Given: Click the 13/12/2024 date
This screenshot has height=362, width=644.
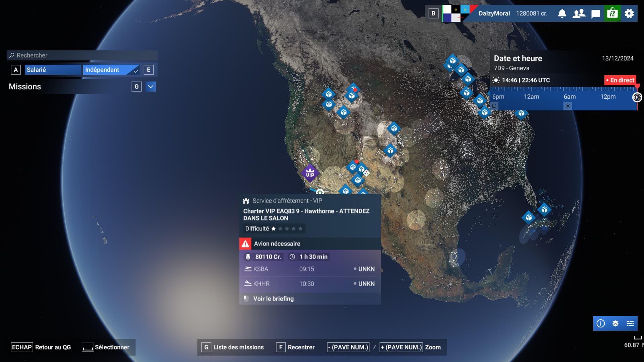Looking at the screenshot, I should (x=617, y=58).
